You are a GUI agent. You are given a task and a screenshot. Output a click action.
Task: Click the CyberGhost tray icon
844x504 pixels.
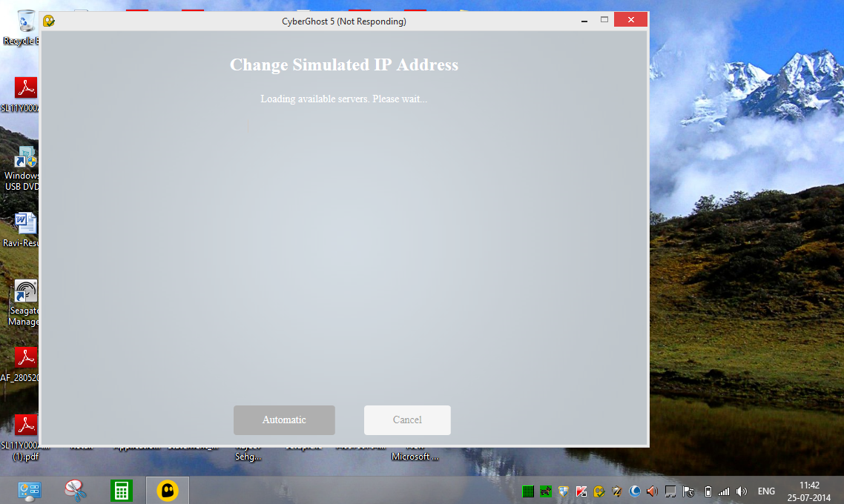pyautogui.click(x=599, y=491)
